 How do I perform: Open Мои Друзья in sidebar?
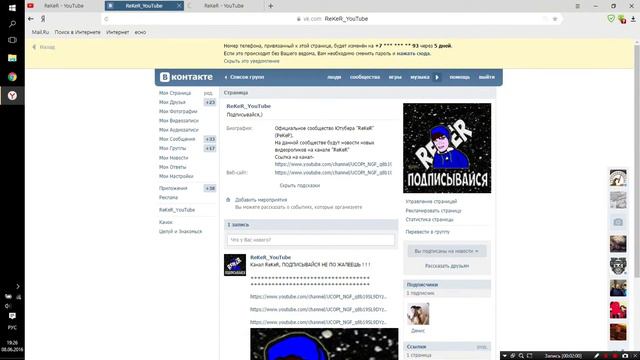point(172,102)
